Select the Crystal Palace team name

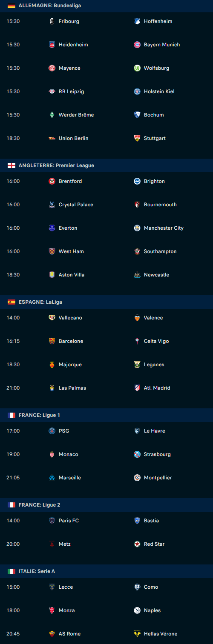76,205
